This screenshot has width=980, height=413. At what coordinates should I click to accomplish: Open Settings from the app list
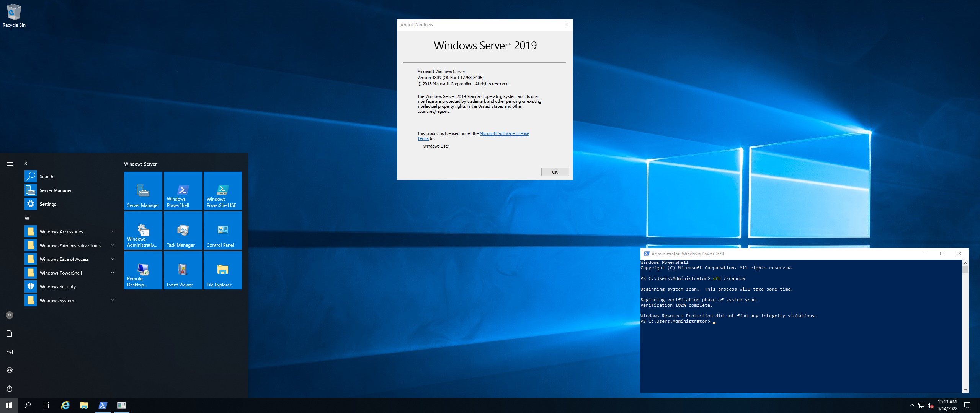coord(70,204)
